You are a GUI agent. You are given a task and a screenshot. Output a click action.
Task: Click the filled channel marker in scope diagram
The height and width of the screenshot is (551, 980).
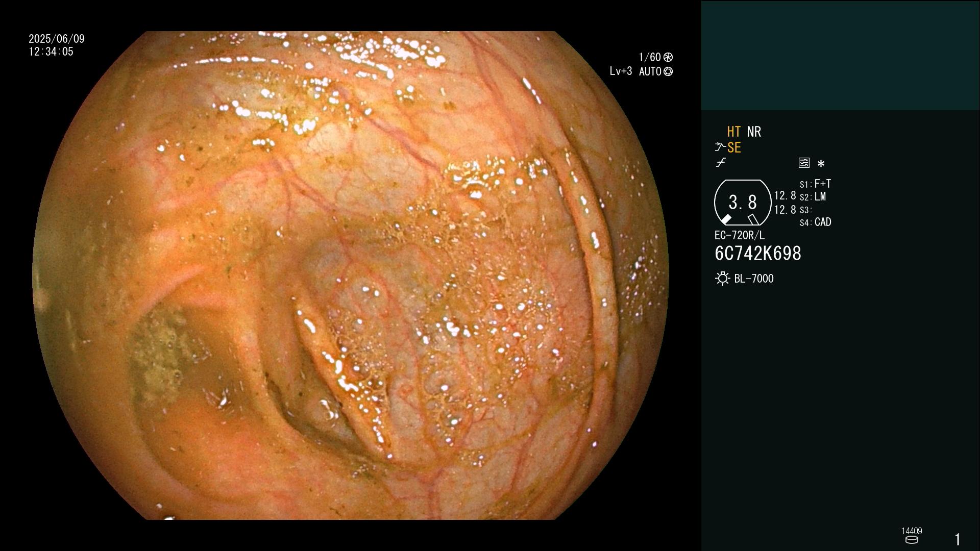point(726,219)
